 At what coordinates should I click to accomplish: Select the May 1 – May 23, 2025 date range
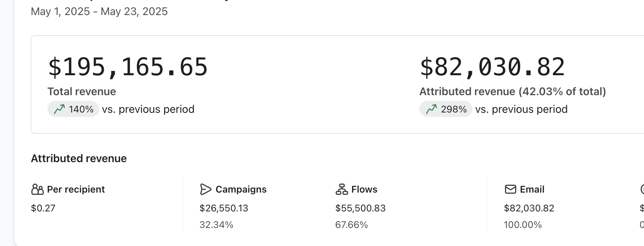99,12
